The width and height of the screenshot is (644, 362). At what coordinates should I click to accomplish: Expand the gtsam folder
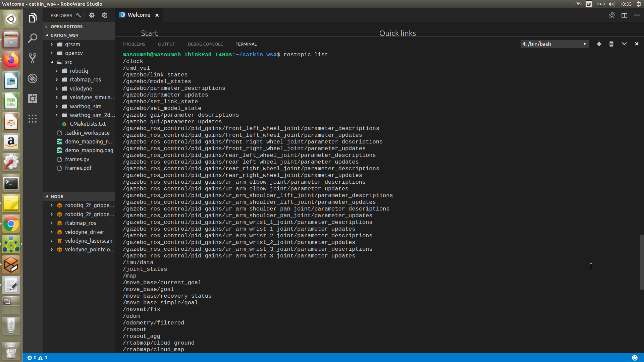coord(52,44)
